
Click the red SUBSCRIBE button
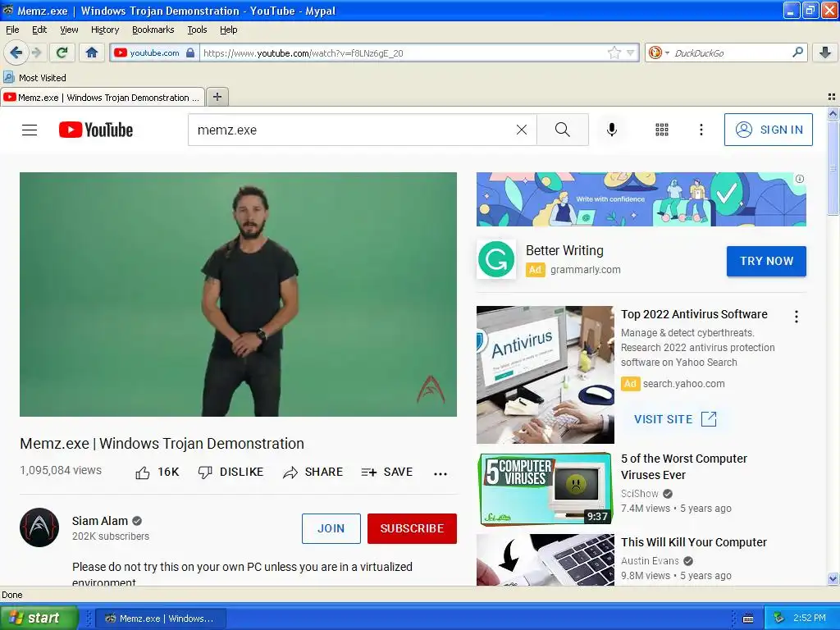(412, 528)
